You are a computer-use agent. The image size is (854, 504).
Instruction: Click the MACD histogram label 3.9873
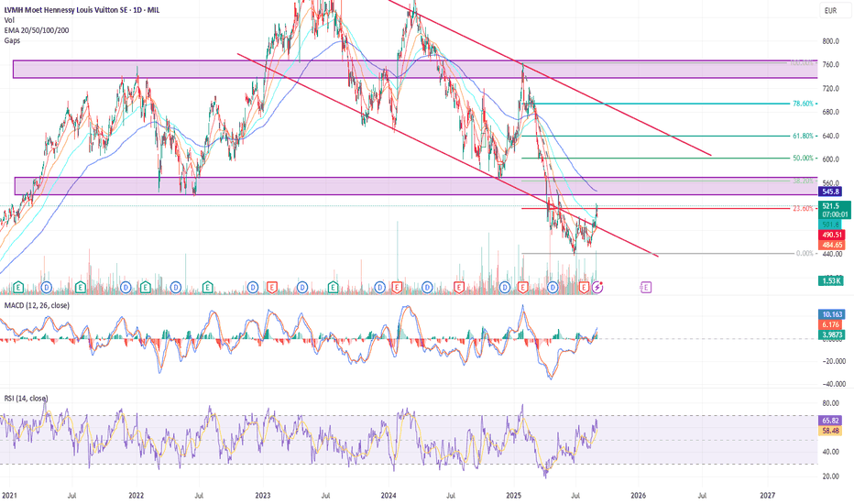[x=832, y=335]
